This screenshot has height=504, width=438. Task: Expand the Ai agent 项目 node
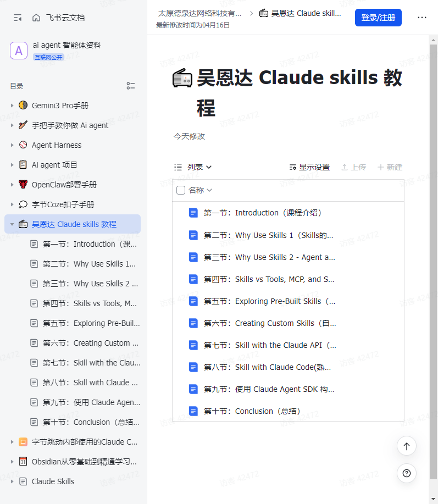(x=12, y=165)
